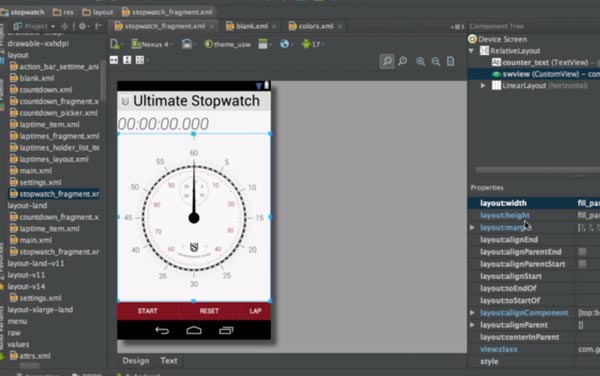Open the theme_usw theme selector

228,44
